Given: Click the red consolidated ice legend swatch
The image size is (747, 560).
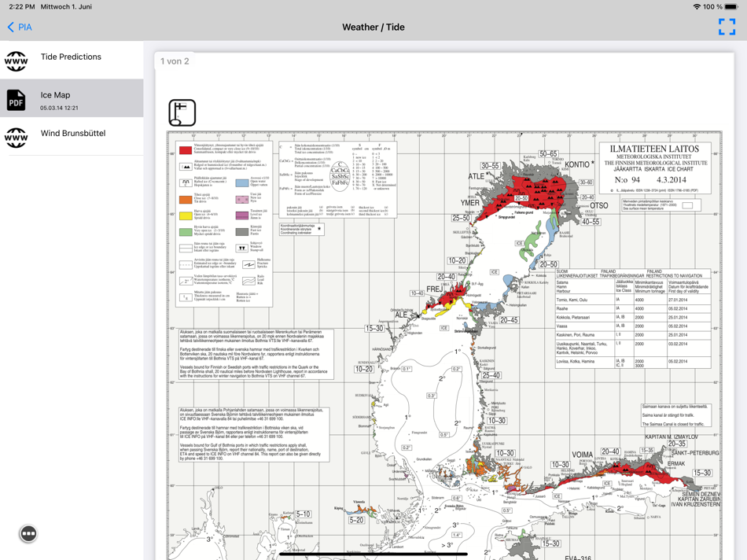Looking at the screenshot, I should point(186,150).
